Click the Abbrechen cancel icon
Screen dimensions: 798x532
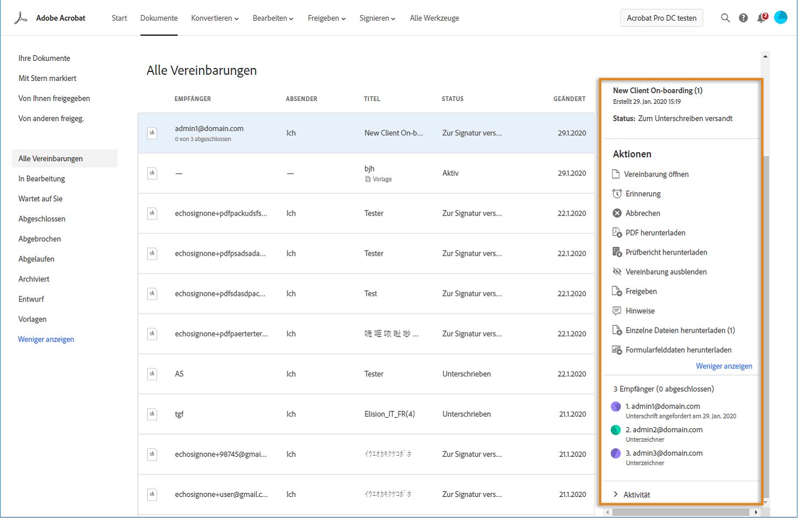click(x=617, y=213)
